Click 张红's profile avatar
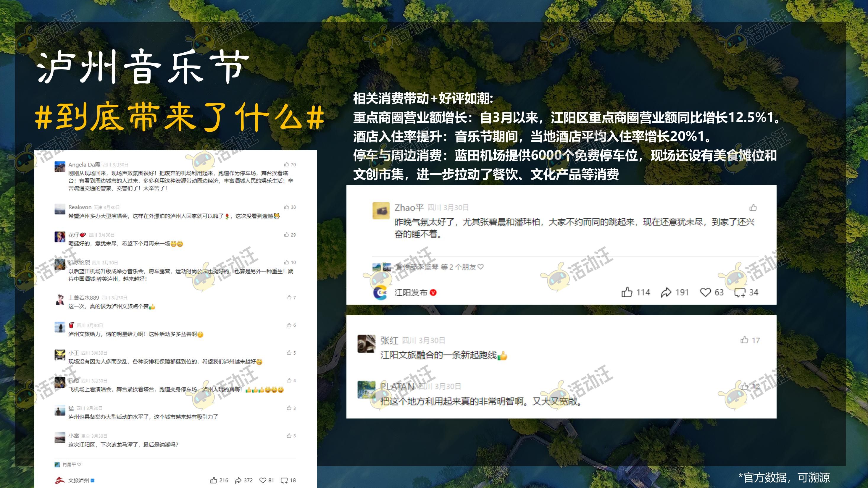Image resolution: width=868 pixels, height=488 pixels. point(366,343)
